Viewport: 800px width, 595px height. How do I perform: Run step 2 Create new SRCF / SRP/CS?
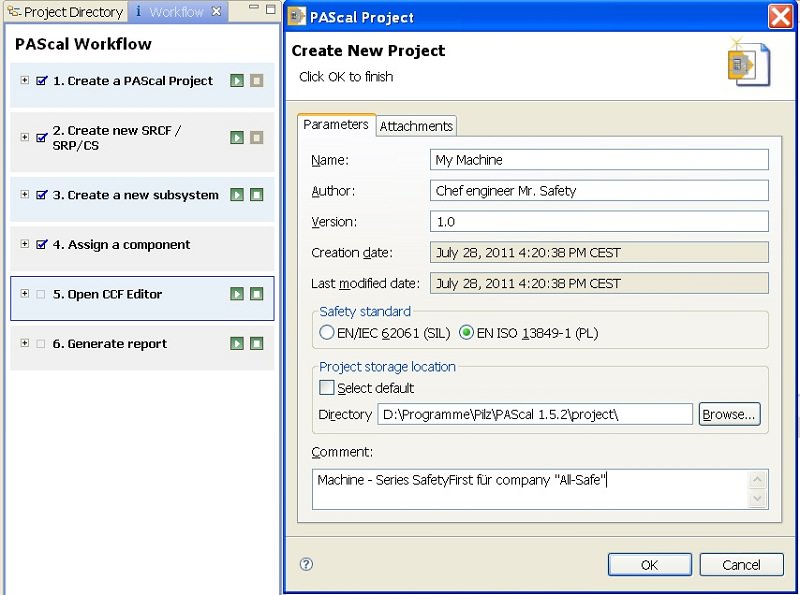tap(237, 137)
